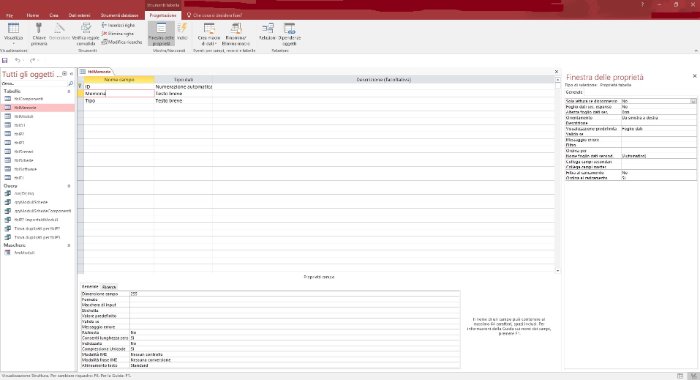
Task: Close the table design document tab
Action: coord(556,71)
